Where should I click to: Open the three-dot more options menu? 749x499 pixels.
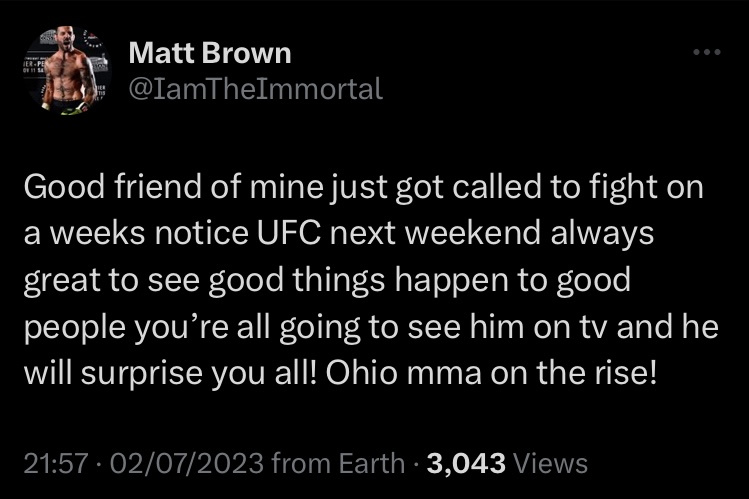707,52
